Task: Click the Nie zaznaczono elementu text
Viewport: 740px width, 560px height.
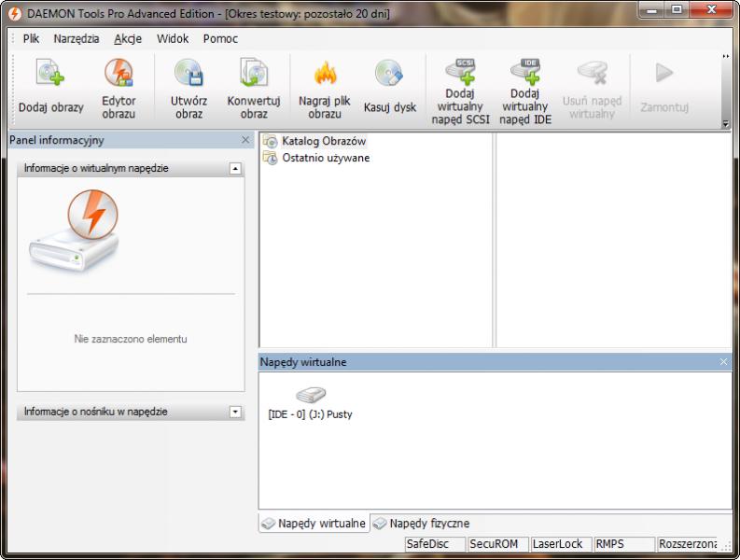Action: point(131,339)
